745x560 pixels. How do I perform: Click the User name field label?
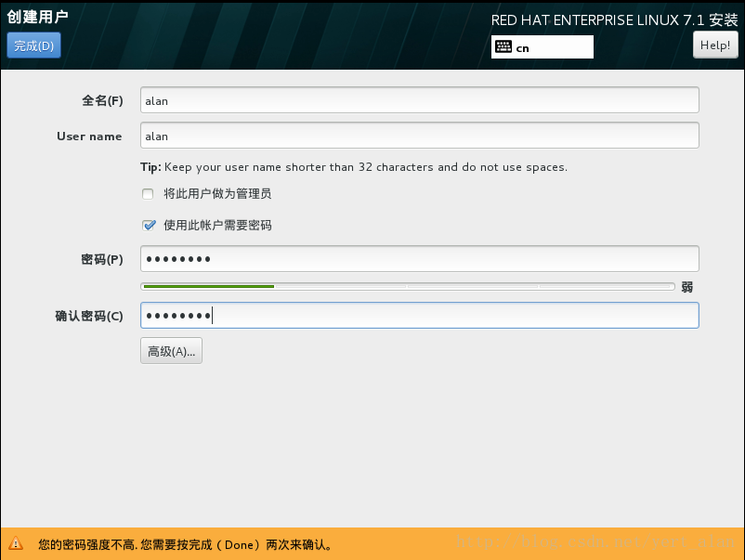tap(89, 137)
